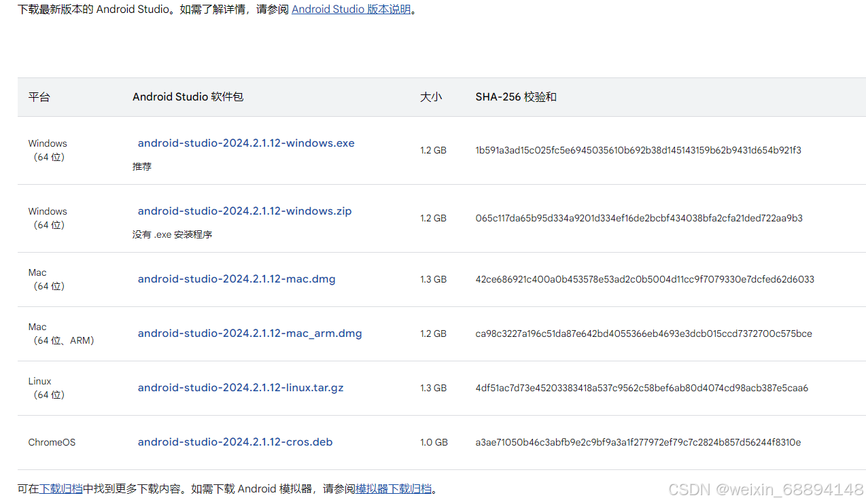Screen dimensions: 866x504
Task: Click the Mac (64 位、ARM) platform cell
Action: coord(61,334)
